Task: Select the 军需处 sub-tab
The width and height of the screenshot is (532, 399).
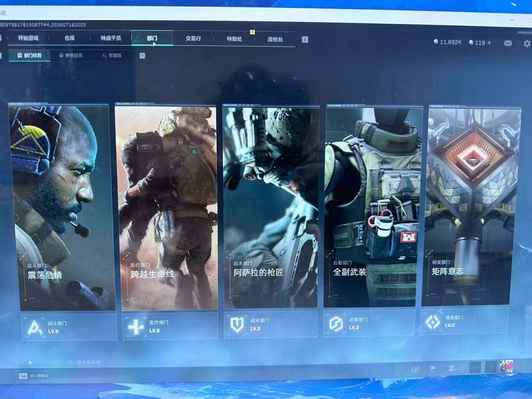Action: coord(112,55)
